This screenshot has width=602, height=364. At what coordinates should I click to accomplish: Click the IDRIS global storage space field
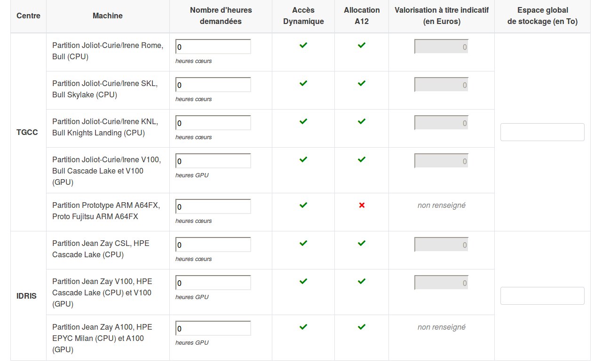tap(542, 296)
